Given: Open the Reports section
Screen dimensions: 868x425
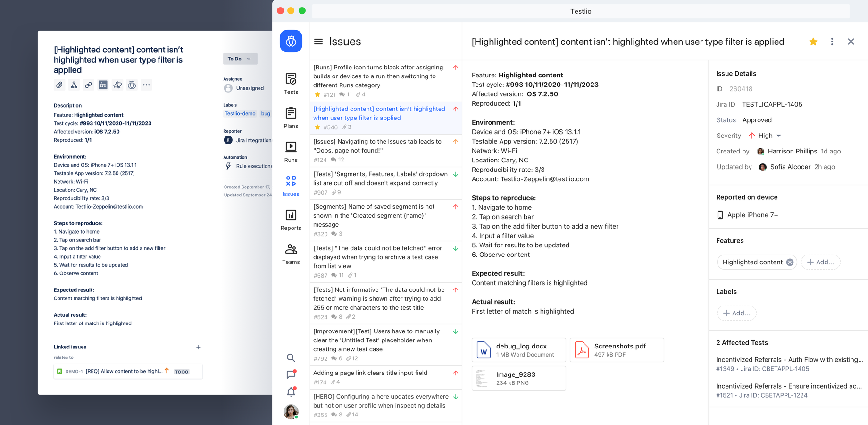Looking at the screenshot, I should tap(291, 220).
